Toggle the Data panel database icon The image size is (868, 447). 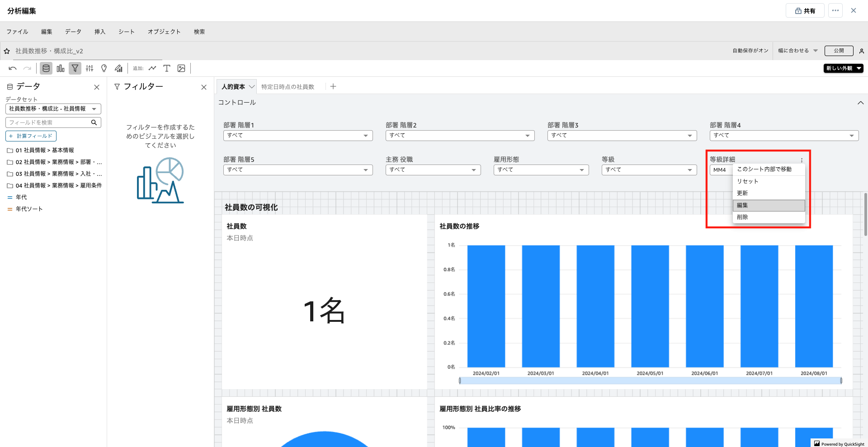[46, 68]
